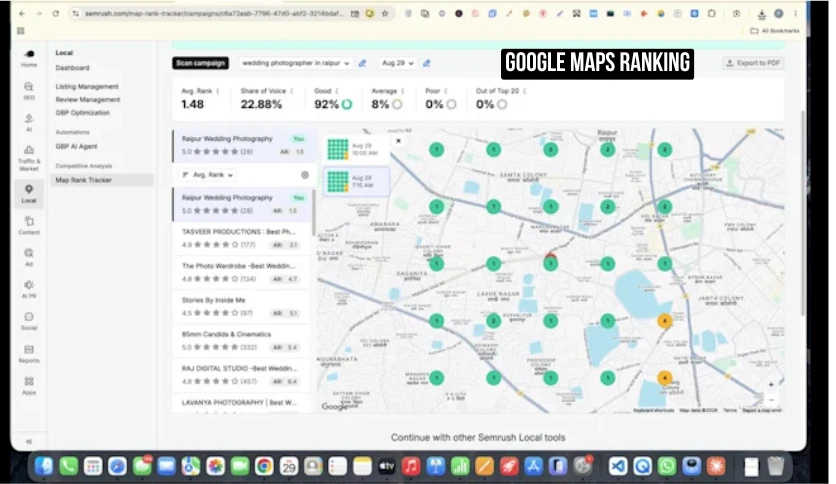Open the Content sidebar icon
Viewport: 836px width, 484px height.
(29, 225)
